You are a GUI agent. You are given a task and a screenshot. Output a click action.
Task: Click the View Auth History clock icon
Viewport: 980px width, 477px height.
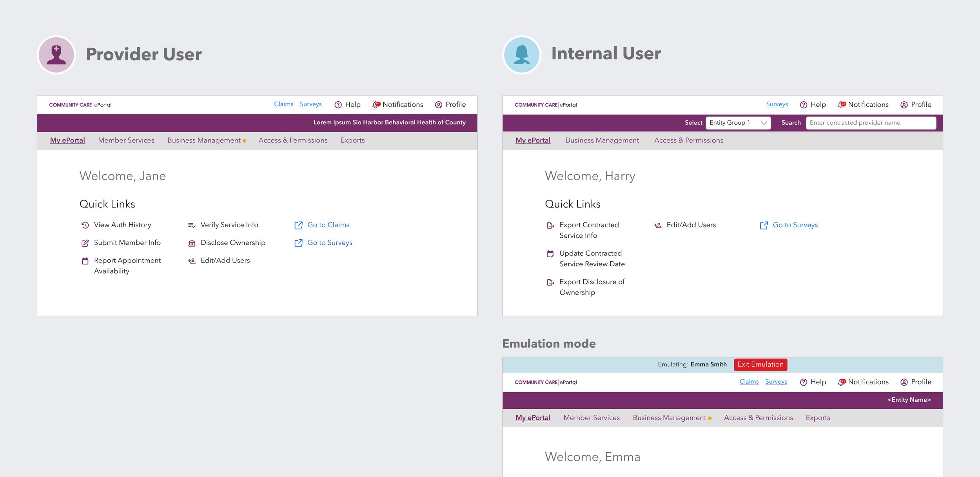point(85,225)
